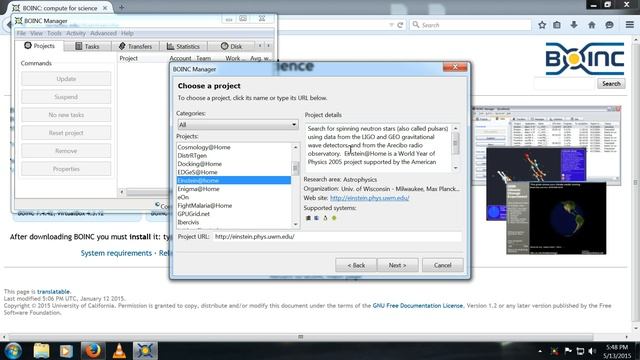The image size is (640, 360).
Task: Click the Suspend command button
Action: [x=66, y=97]
